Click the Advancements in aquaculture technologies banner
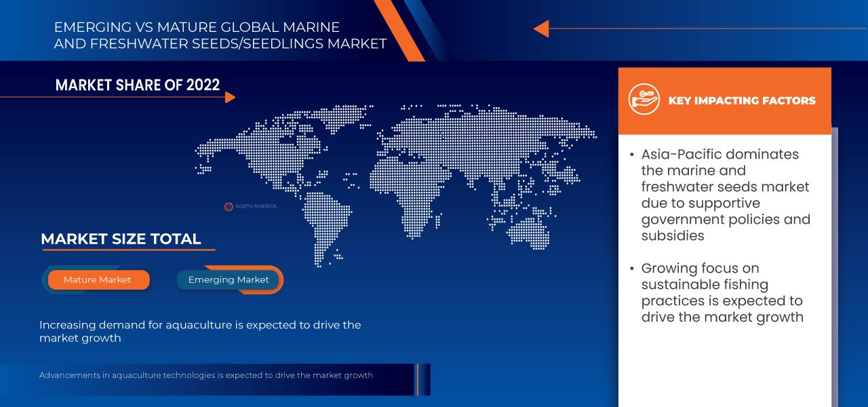Image resolution: width=868 pixels, height=407 pixels. pos(206,375)
